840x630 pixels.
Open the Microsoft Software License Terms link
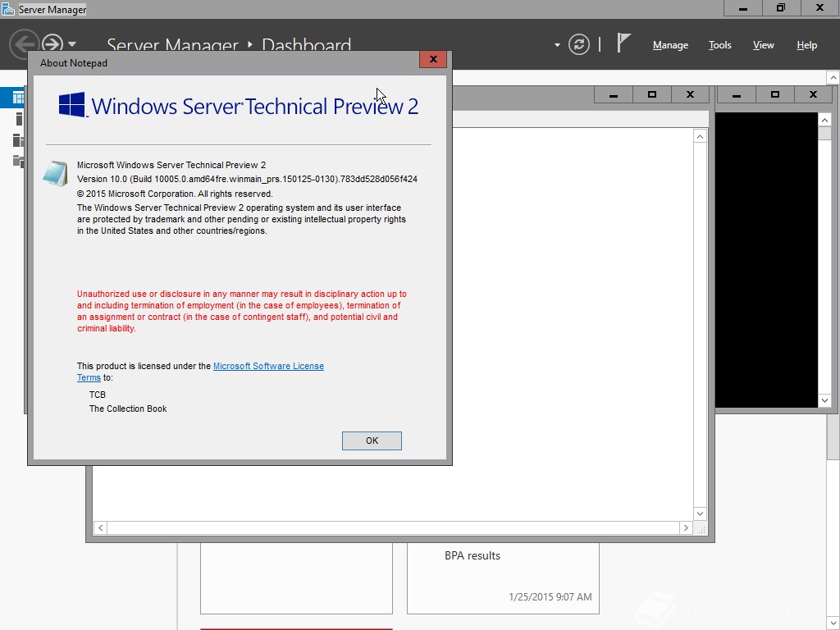(268, 366)
